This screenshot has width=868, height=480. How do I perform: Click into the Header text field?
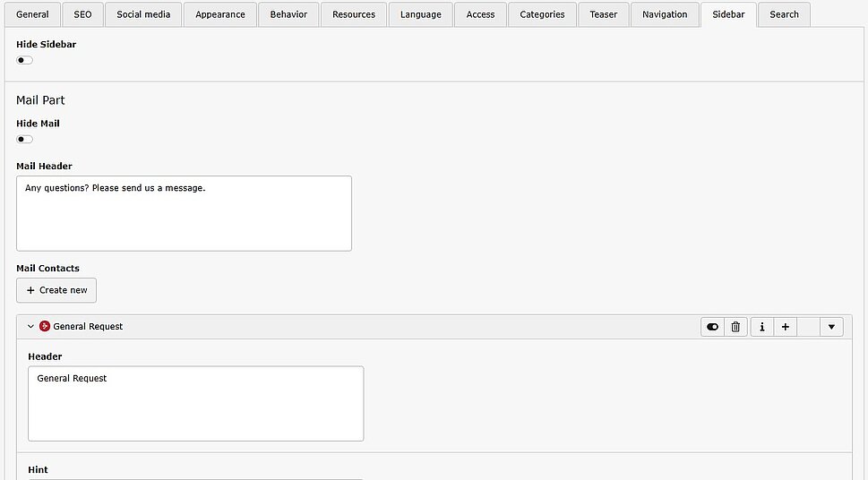[195, 403]
